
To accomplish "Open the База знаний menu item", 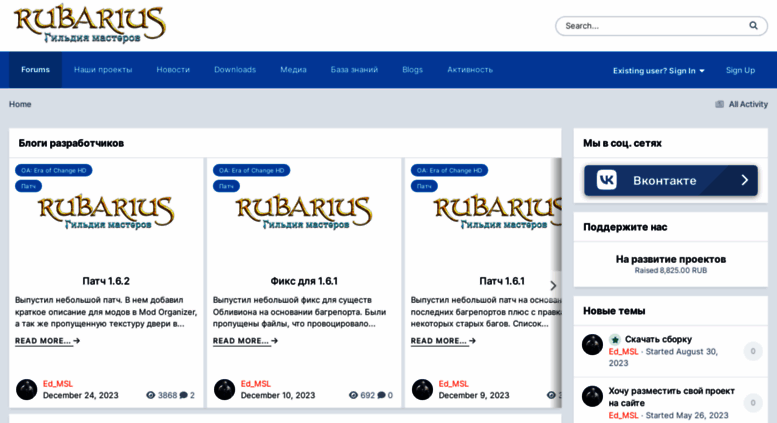I will pos(354,70).
